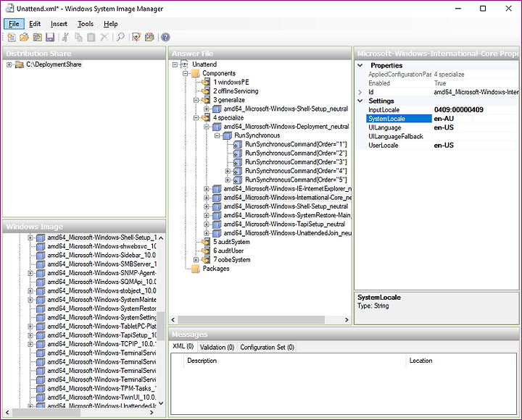Select amd64_Microsoft-Windows-TPM-Tasks in Windows Image
Screen dimensions: 522x420
click(101, 388)
